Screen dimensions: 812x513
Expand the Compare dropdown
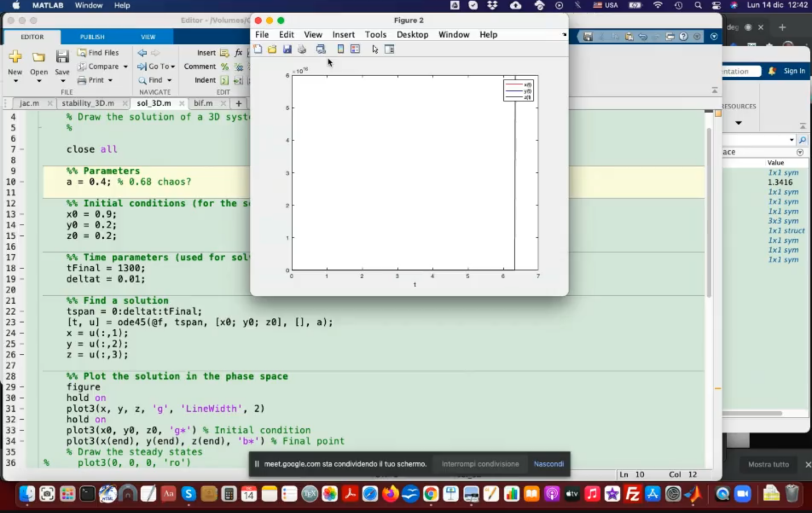click(x=125, y=67)
